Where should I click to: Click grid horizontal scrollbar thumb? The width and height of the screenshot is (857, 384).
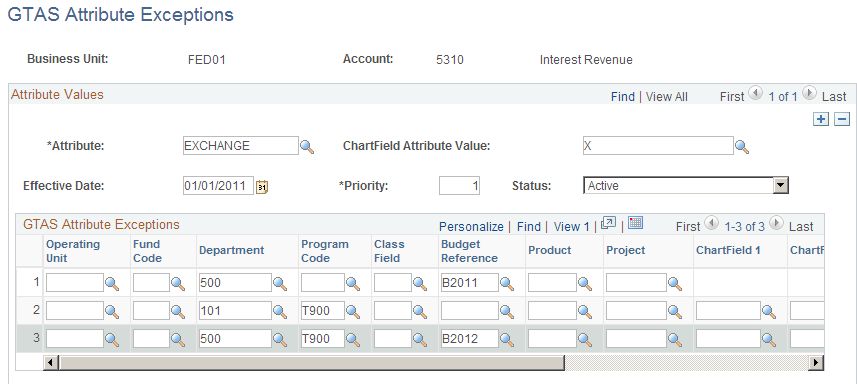[312, 362]
